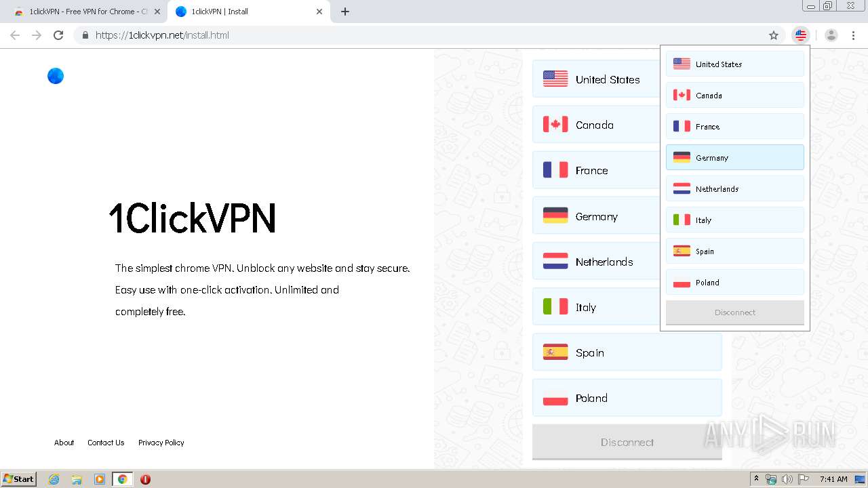Select Spain on the install page
868x488 pixels.
(627, 352)
